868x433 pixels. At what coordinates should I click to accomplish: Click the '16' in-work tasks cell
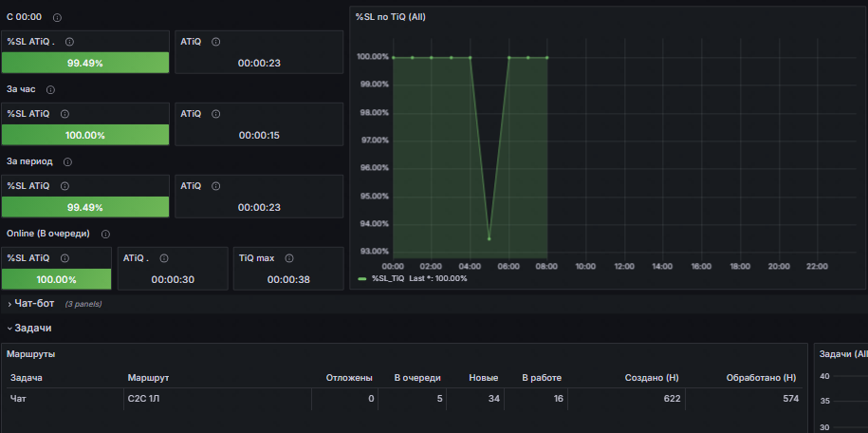pyautogui.click(x=536, y=399)
